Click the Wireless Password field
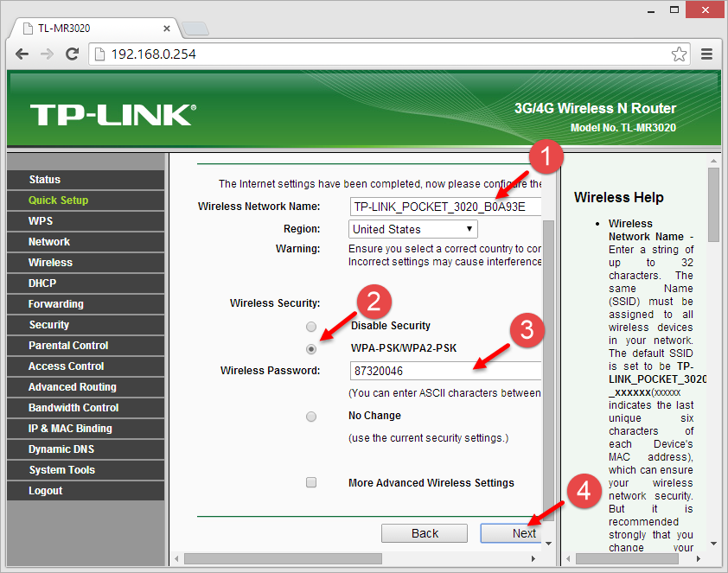Image resolution: width=728 pixels, height=573 pixels. pos(446,371)
